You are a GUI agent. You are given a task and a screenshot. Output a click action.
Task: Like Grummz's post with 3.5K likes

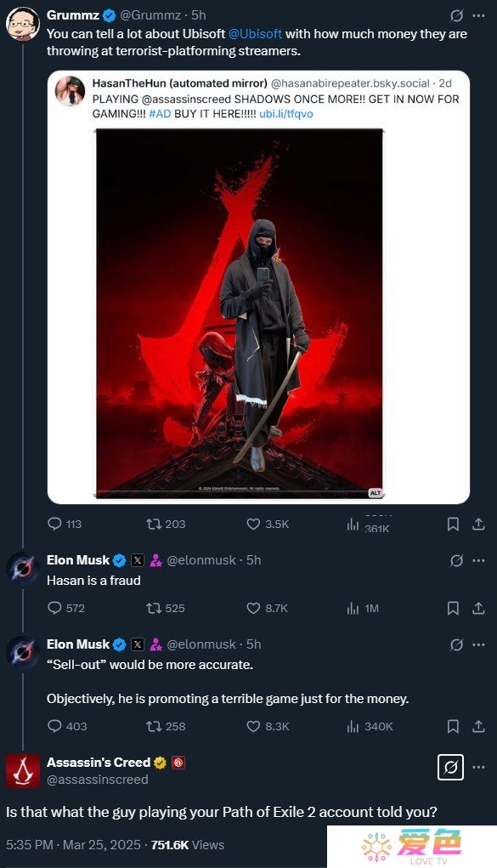click(x=253, y=524)
